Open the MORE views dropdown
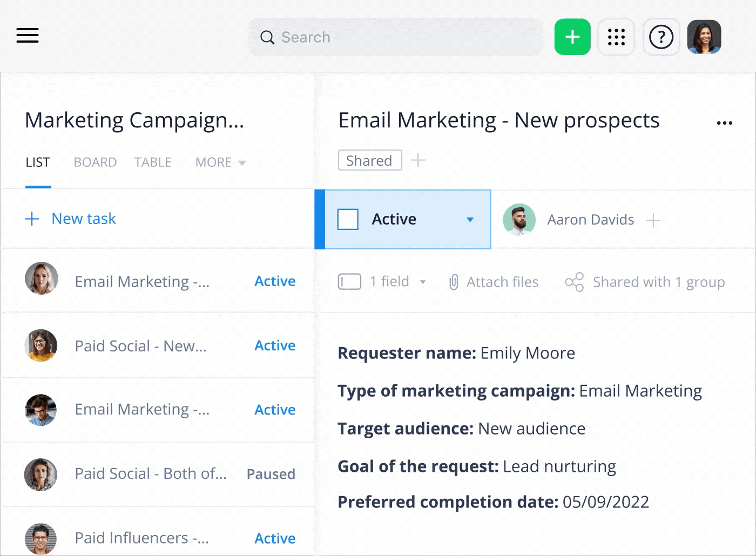The width and height of the screenshot is (756, 556). click(220, 162)
